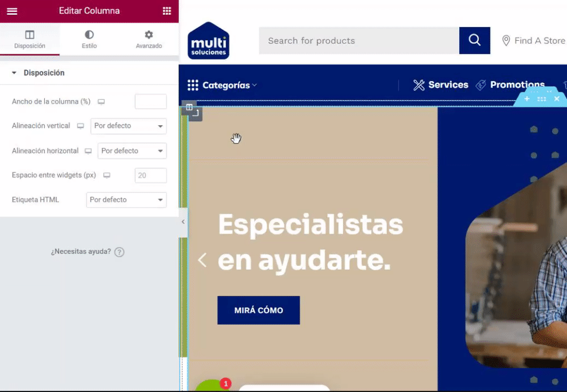
Task: Open the Etiqueta HTML dropdown
Action: point(126,200)
